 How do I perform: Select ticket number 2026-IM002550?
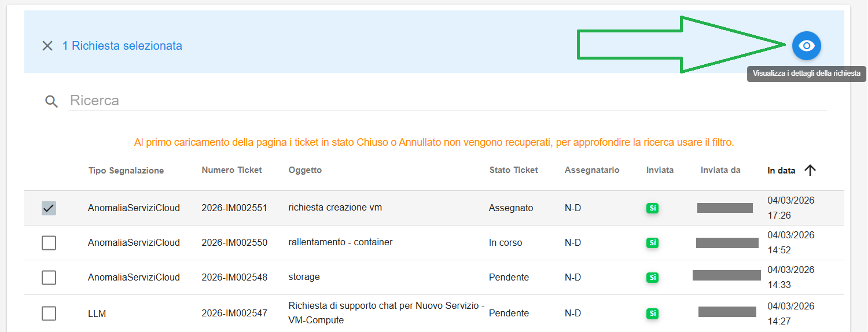pyautogui.click(x=234, y=242)
